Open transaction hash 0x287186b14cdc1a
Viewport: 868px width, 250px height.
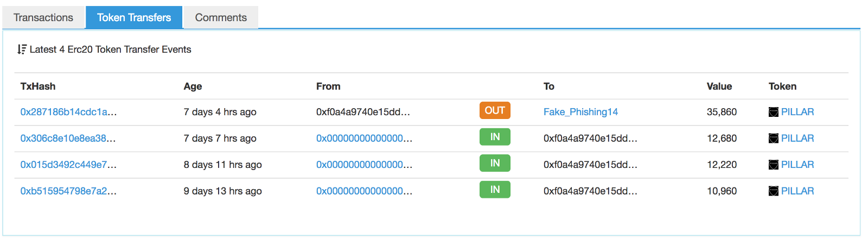pyautogui.click(x=68, y=112)
